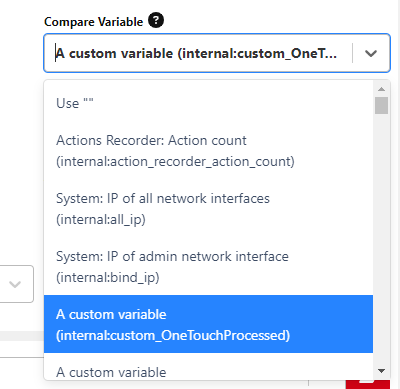Image resolution: width=400 pixels, height=389 pixels.
Task: Click the empty scrollbar track below the thumb
Action: [381, 240]
